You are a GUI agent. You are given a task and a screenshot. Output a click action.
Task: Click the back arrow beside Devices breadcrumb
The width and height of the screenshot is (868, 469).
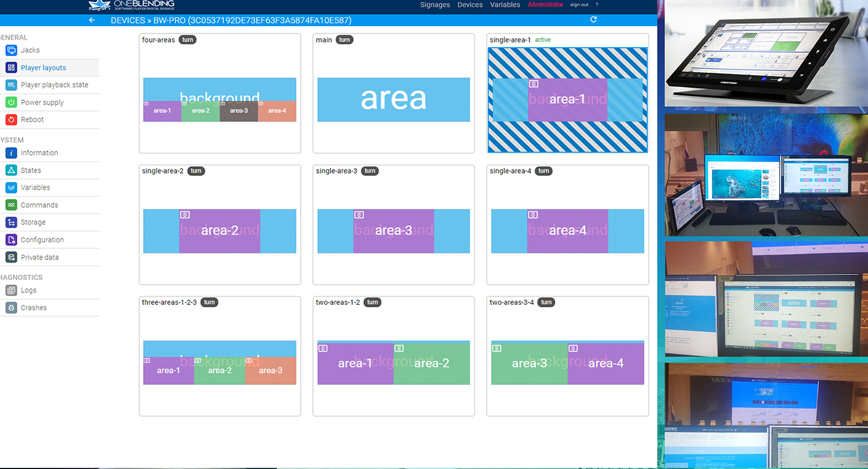click(x=92, y=20)
